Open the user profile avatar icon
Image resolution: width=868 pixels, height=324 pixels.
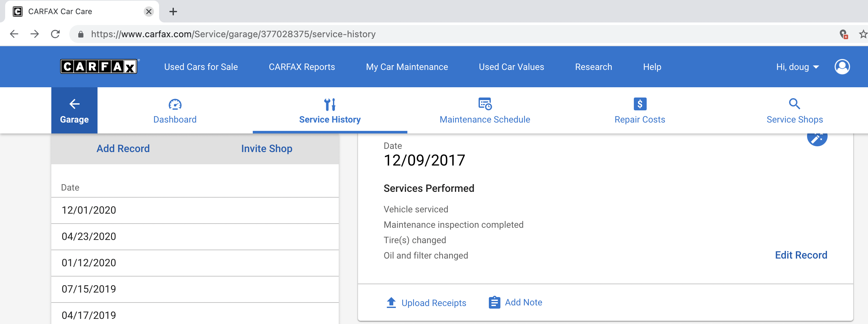(842, 67)
